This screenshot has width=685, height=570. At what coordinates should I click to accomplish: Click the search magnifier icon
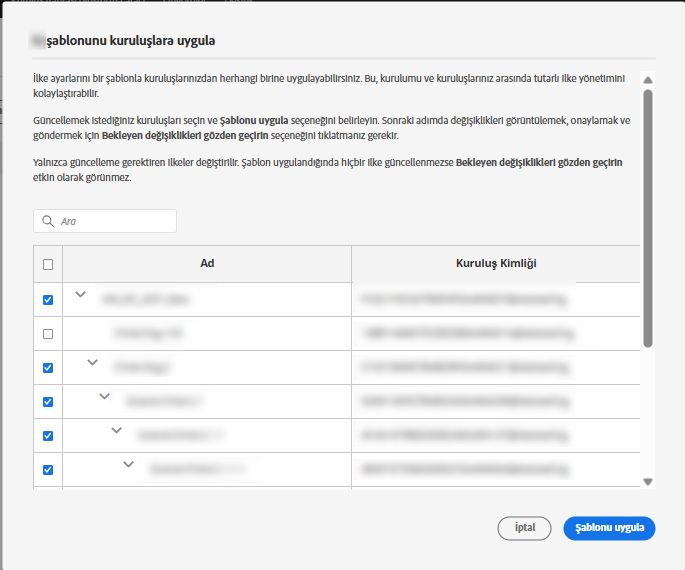48,221
